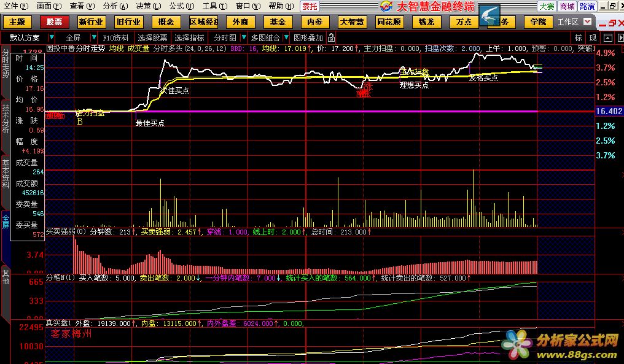
Task: Select the 钱龙 toolbar button
Action: (x=427, y=22)
